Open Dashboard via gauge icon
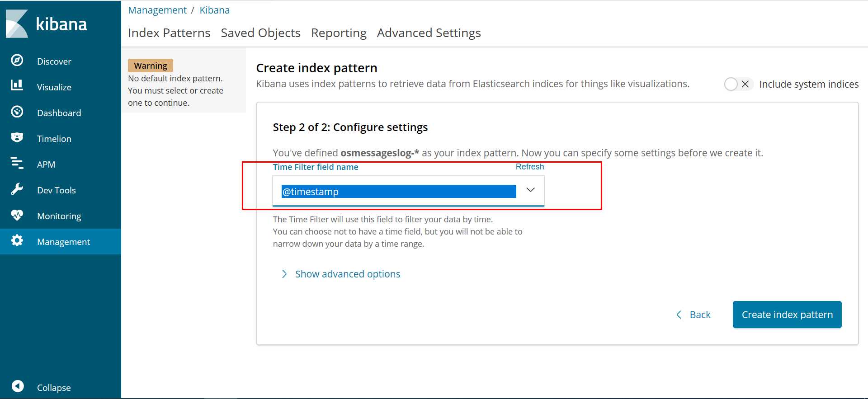The image size is (868, 399). 17,112
